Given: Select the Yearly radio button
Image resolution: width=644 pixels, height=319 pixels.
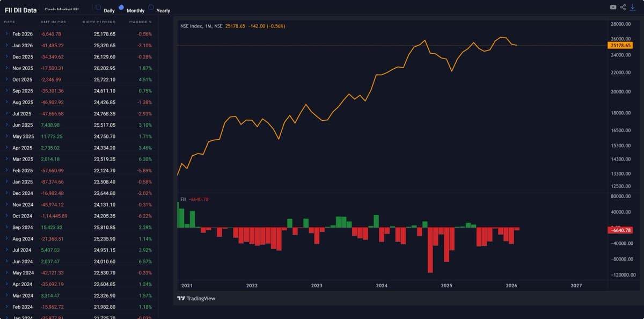Looking at the screenshot, I should (x=151, y=8).
